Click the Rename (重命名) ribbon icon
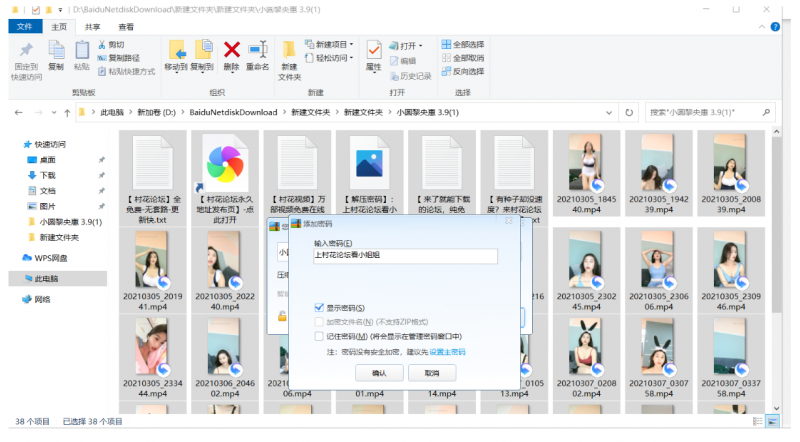800x442 pixels. (x=258, y=50)
